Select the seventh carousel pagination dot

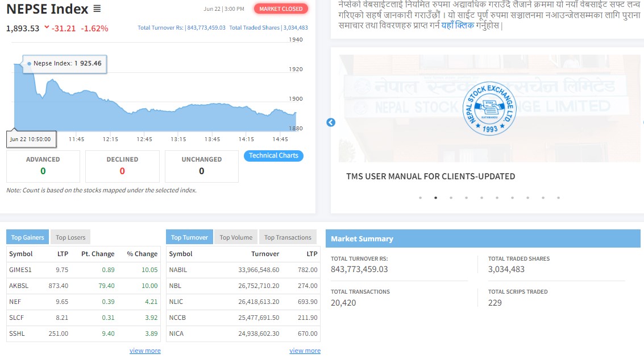[x=512, y=198]
